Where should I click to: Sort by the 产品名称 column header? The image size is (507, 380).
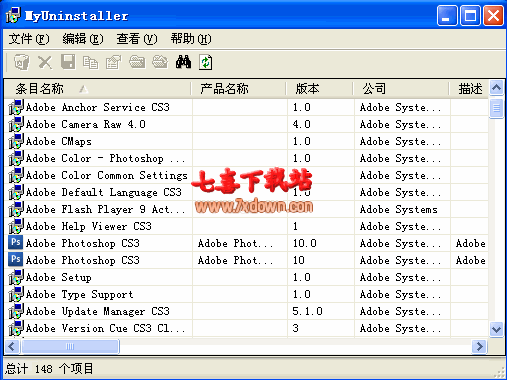point(239,89)
